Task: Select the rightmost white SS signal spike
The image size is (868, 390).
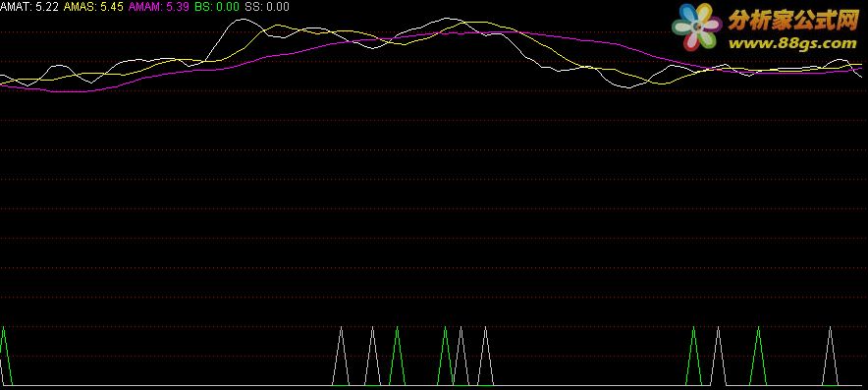Action: tap(830, 355)
